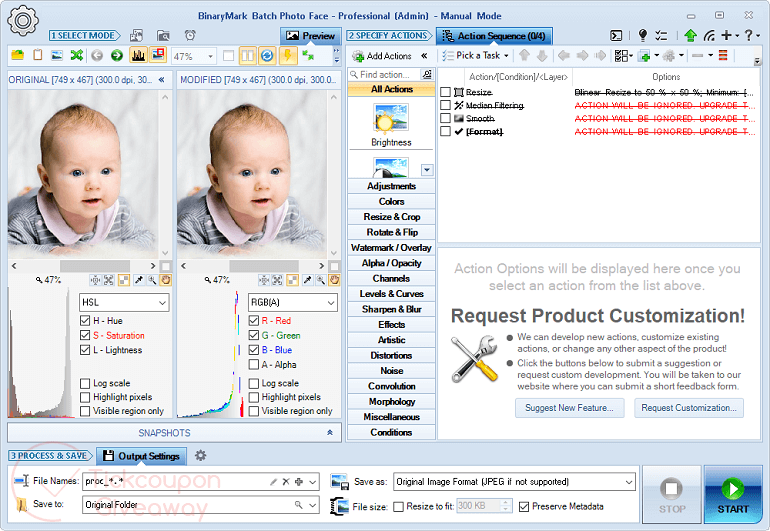Select the Resize & Crop category

[391, 217]
